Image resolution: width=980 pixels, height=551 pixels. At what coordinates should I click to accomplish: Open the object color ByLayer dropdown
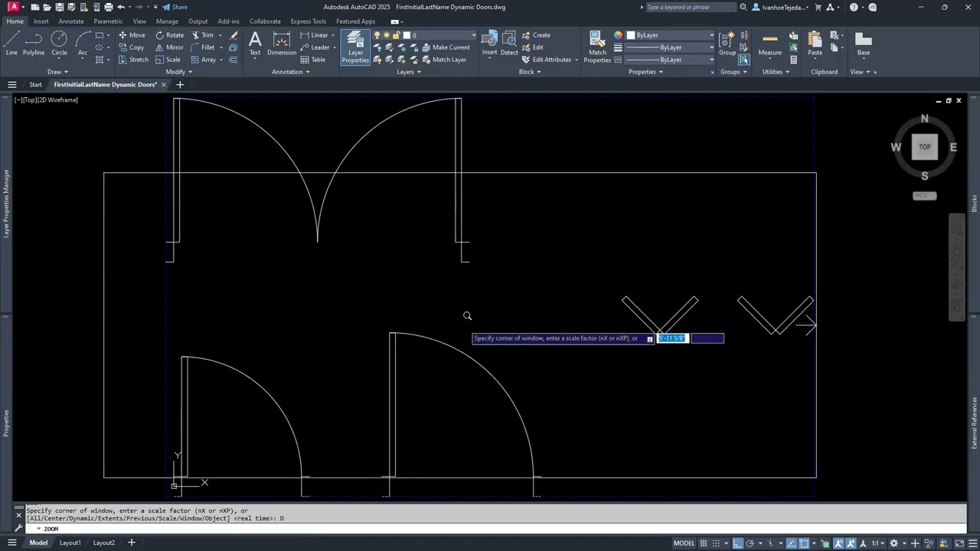[x=670, y=35]
